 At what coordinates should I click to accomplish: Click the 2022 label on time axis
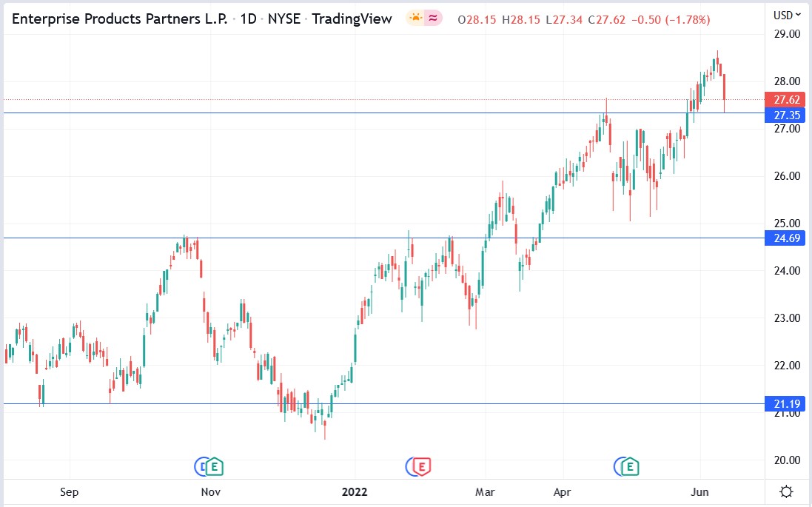pyautogui.click(x=355, y=492)
